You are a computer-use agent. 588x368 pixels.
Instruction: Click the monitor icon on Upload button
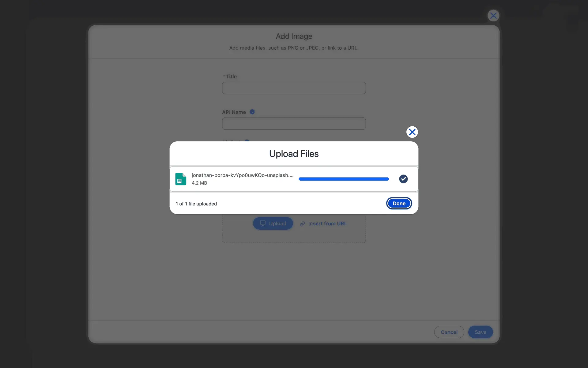point(262,223)
